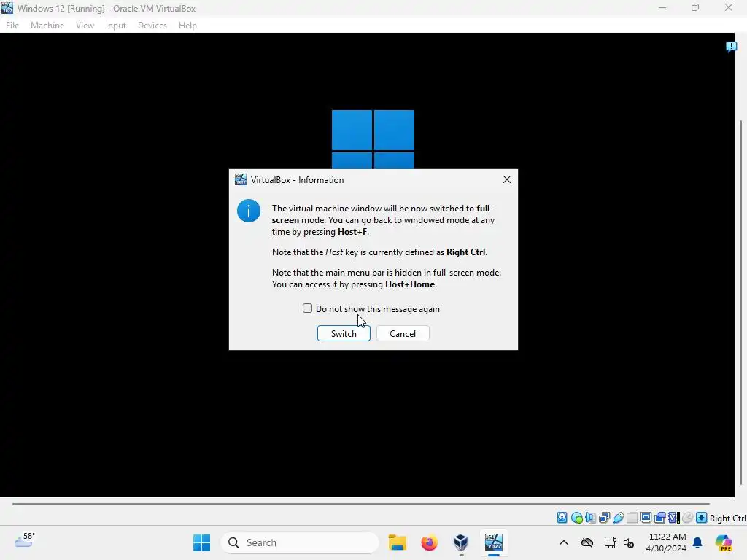Viewport: 747px width, 560px height.
Task: Click the VirtualBox icon in window title
Action: [7, 8]
